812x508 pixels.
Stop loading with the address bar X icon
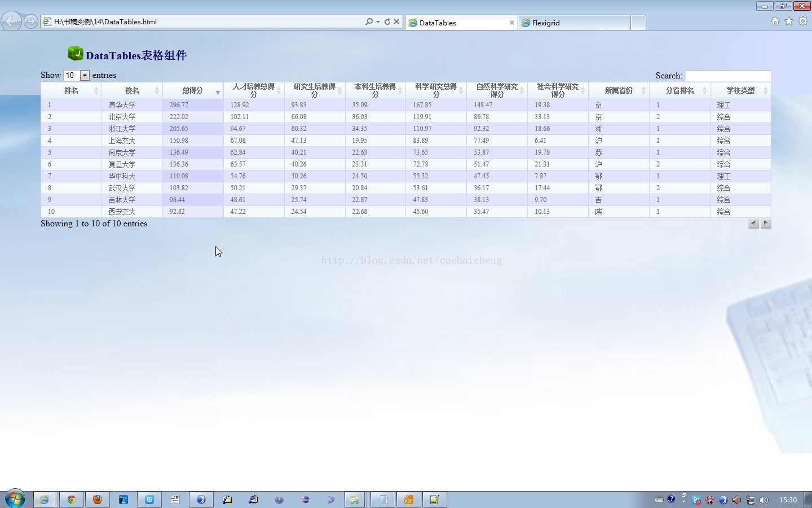[396, 21]
